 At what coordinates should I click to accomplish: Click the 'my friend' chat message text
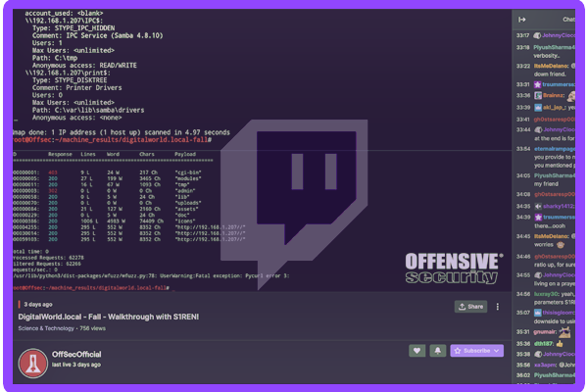pyautogui.click(x=546, y=184)
